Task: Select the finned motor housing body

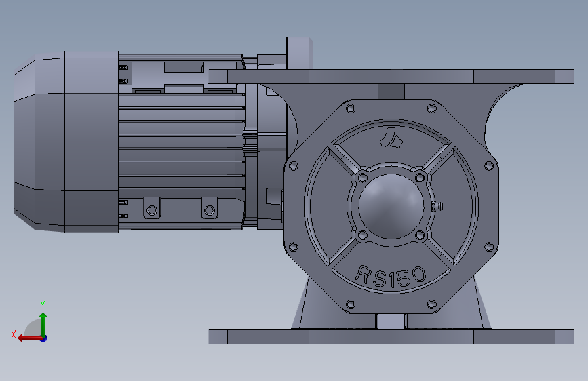Action: [182, 142]
